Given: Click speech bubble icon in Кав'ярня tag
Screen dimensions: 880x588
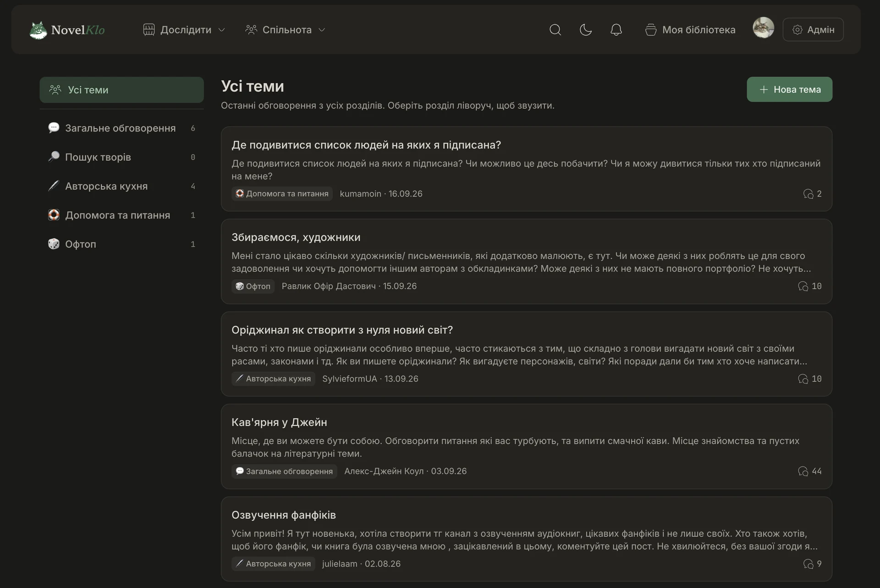Looking at the screenshot, I should point(240,471).
